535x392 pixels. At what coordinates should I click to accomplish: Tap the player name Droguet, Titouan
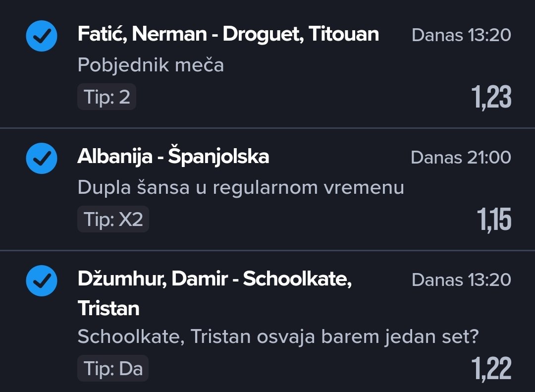[x=301, y=35]
